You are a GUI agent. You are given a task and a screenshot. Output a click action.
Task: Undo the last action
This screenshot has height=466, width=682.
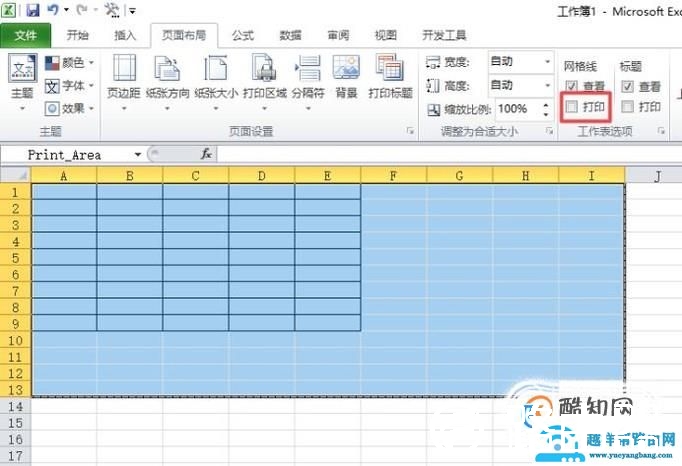pos(53,9)
